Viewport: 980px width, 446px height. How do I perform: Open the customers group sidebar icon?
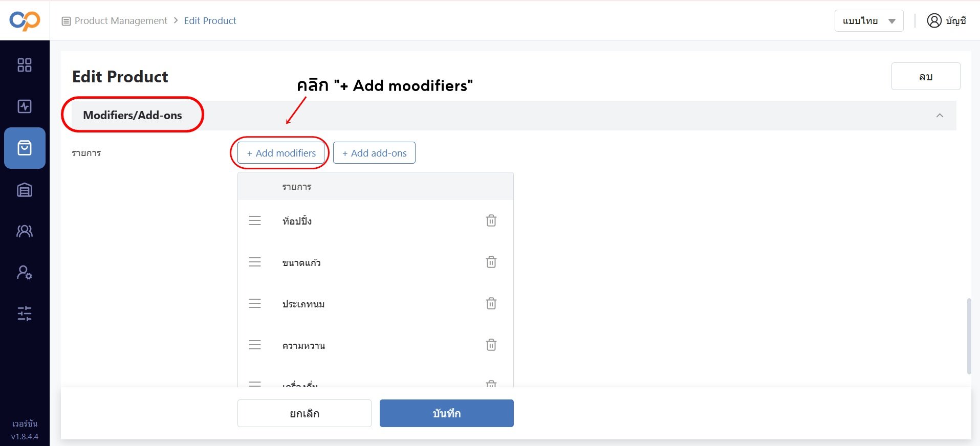[25, 231]
